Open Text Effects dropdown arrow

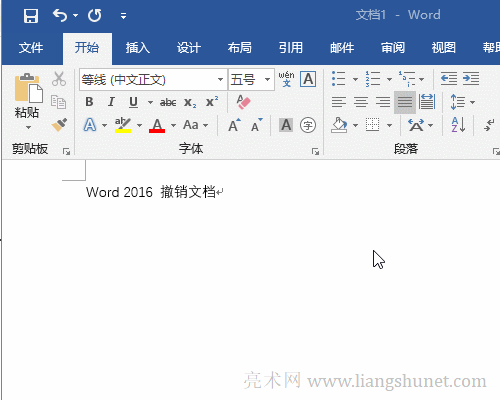(x=105, y=126)
